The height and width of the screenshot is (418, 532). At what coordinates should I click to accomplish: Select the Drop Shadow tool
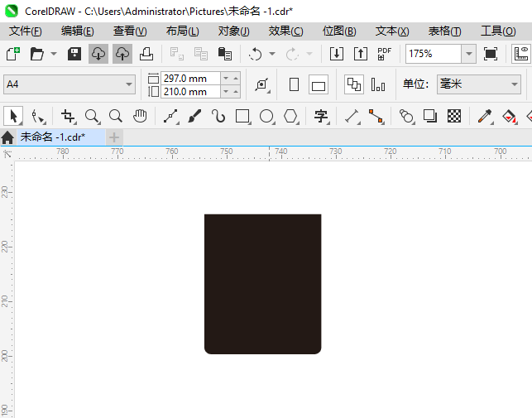(x=430, y=116)
